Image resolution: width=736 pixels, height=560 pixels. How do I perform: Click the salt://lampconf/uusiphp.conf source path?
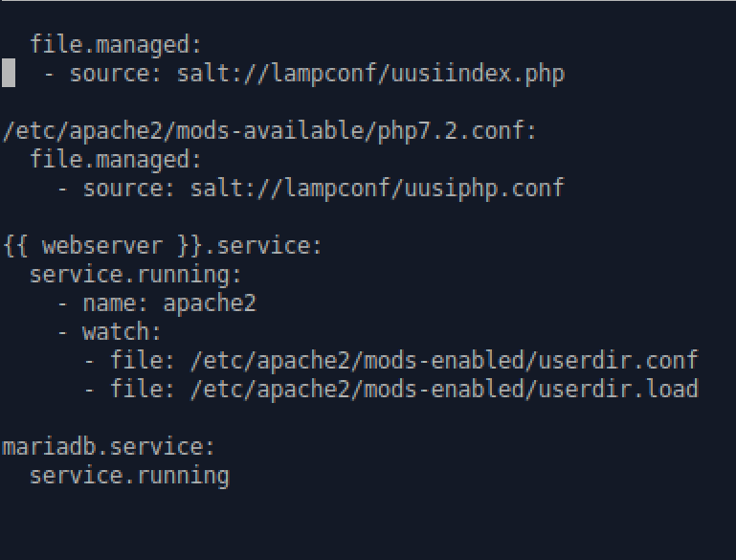(x=370, y=189)
